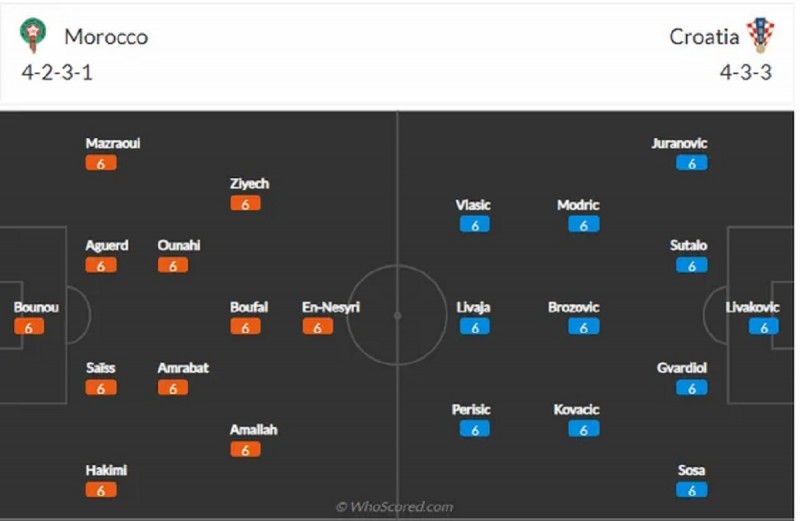Select player name Juranovic
The width and height of the screenshot is (800, 521).
click(680, 143)
